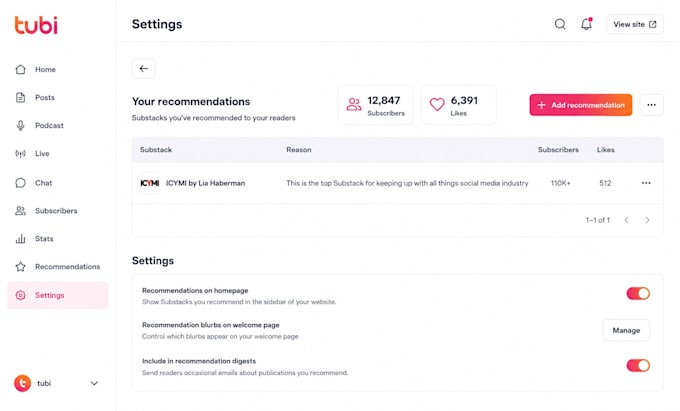Click the Settings gear icon

coord(20,295)
